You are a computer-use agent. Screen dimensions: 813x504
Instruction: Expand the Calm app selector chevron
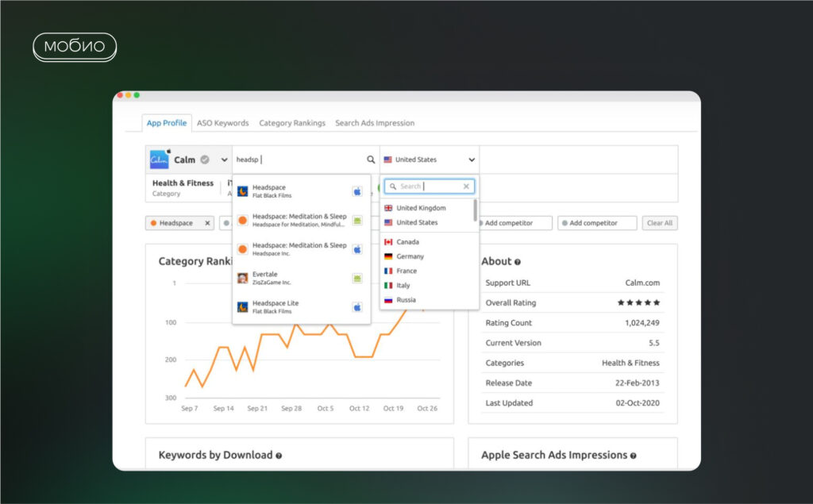point(224,160)
